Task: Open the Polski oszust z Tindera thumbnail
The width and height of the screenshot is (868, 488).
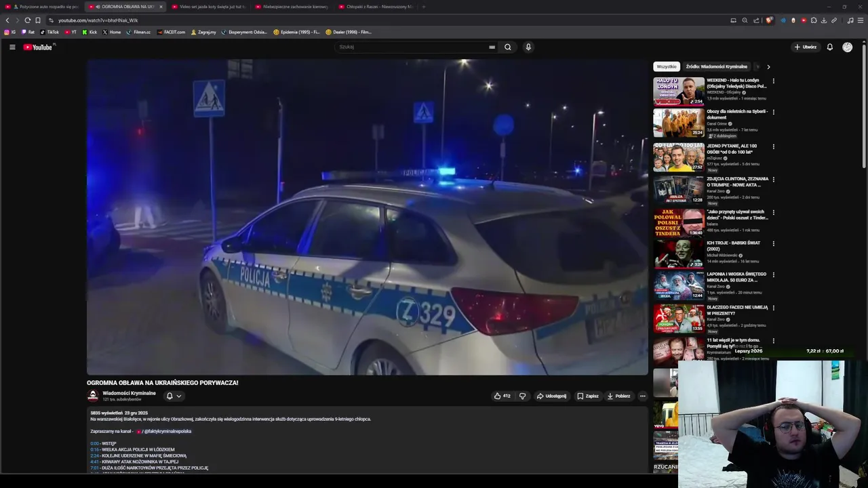Action: pos(679,222)
